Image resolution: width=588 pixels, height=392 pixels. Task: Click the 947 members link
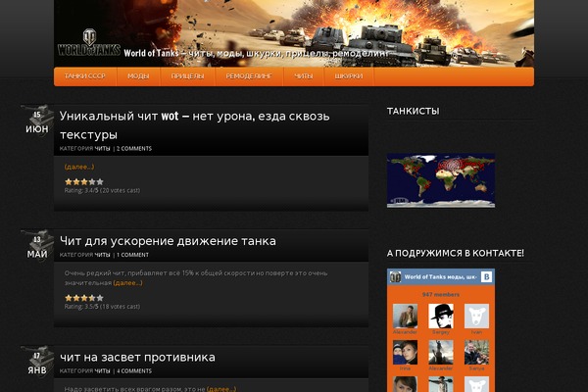pyautogui.click(x=441, y=294)
